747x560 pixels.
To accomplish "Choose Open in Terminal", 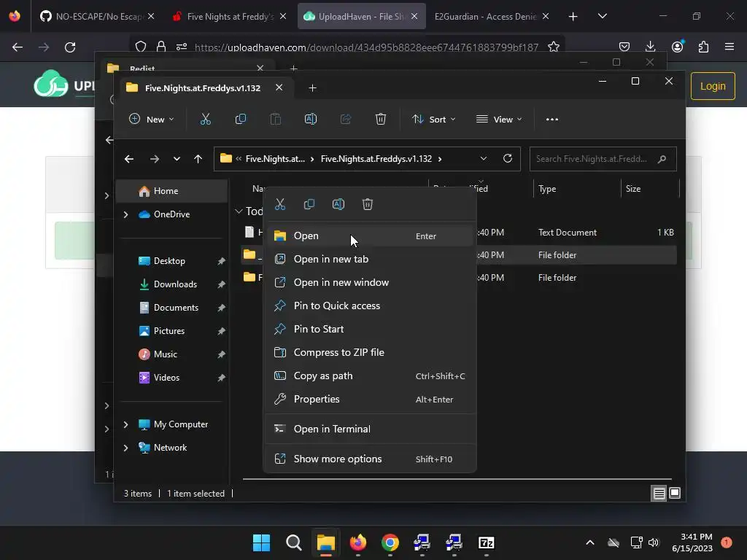I will pos(370,429).
